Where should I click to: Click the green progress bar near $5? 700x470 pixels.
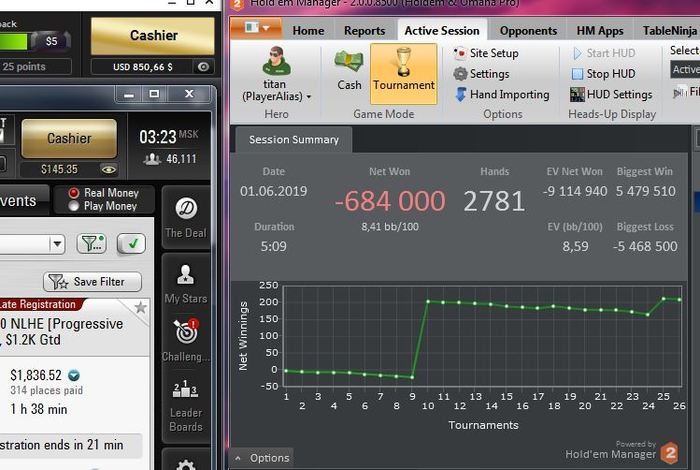[13, 42]
